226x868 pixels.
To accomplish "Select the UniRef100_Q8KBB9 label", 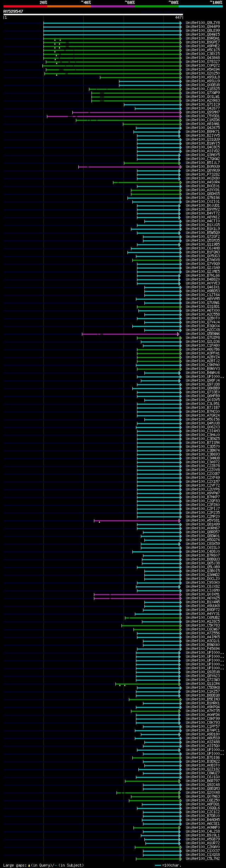I will (203, 388).
